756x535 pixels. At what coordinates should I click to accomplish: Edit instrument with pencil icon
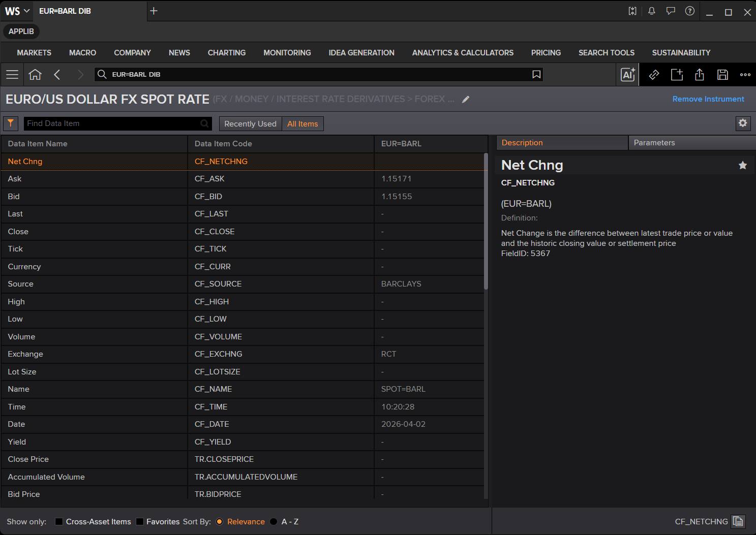click(x=466, y=100)
